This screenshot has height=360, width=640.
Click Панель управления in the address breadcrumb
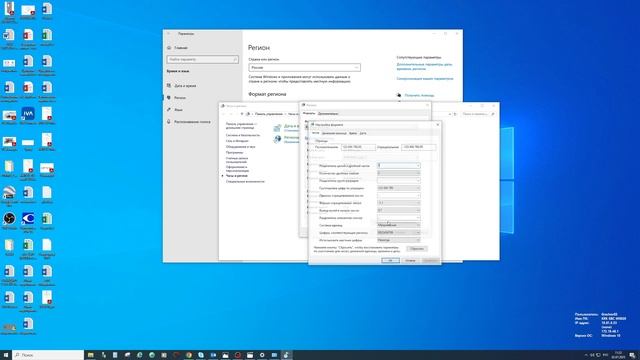tap(269, 114)
